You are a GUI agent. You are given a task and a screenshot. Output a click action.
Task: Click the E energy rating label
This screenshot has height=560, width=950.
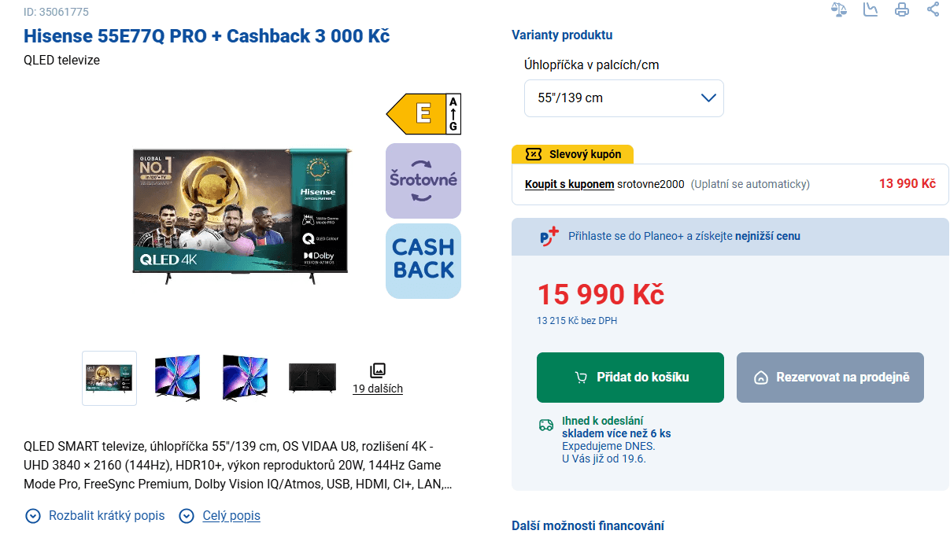click(x=423, y=113)
